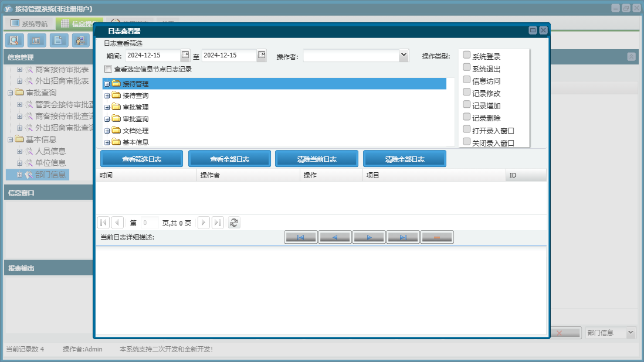Image resolution: width=644 pixels, height=362 pixels.
Task: Check the 记录修改 operation type
Action: coord(466,92)
